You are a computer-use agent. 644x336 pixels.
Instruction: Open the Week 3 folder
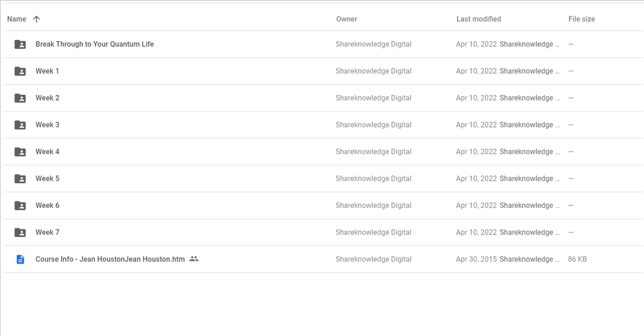pos(47,125)
